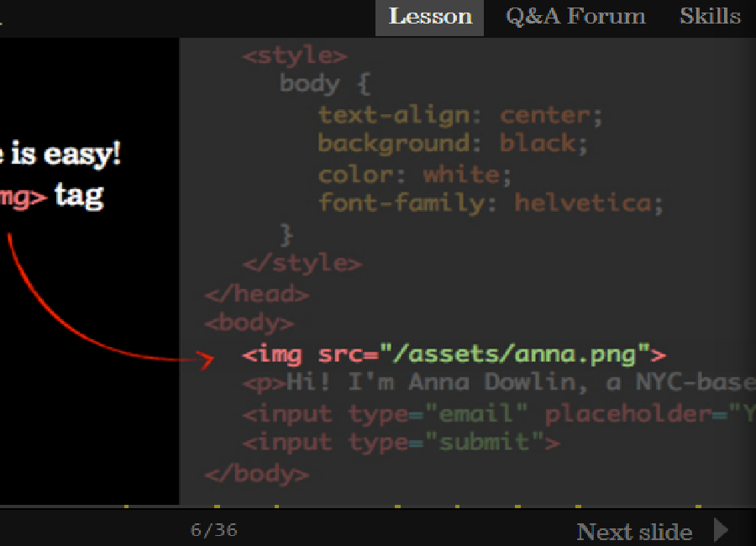Click the first yellow timeline marker

[127, 507]
